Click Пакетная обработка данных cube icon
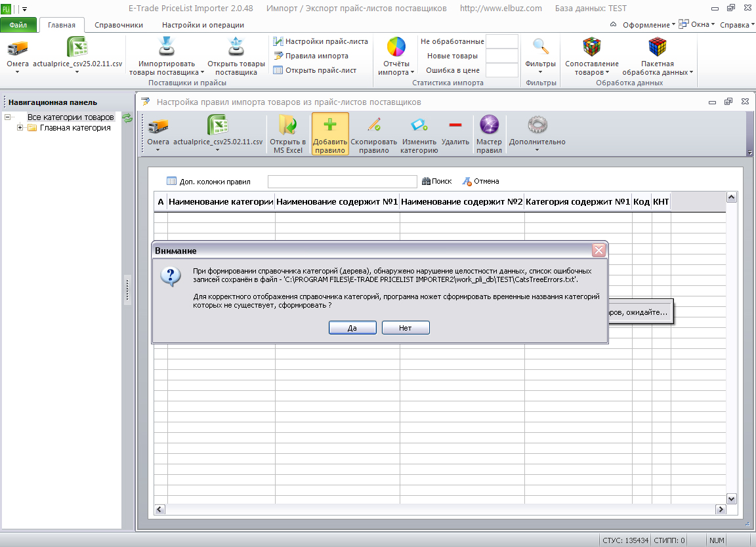This screenshot has height=547, width=756. pos(657,47)
